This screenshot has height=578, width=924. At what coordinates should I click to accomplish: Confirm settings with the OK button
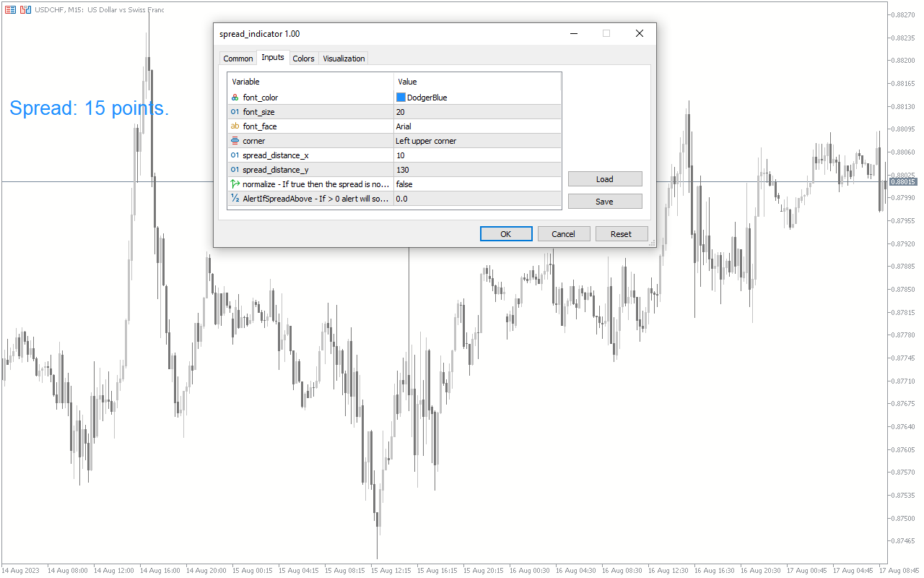[506, 234]
